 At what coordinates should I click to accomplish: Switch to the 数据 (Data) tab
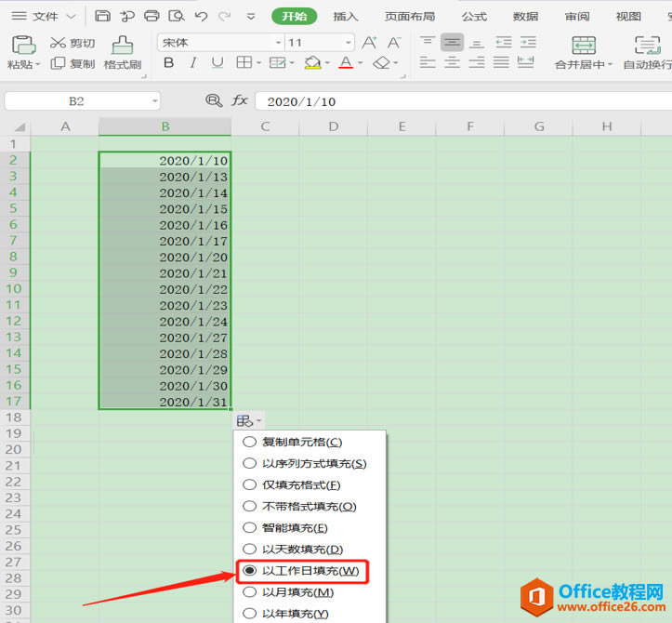[x=525, y=17]
